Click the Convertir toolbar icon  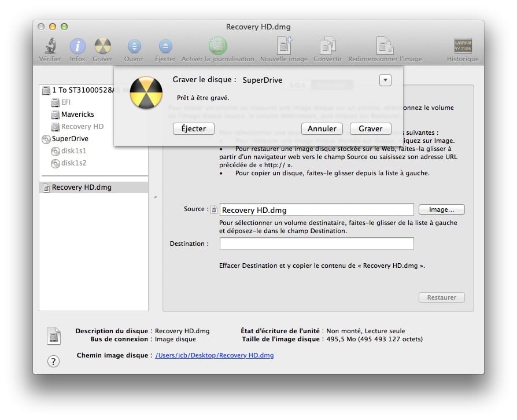327,46
